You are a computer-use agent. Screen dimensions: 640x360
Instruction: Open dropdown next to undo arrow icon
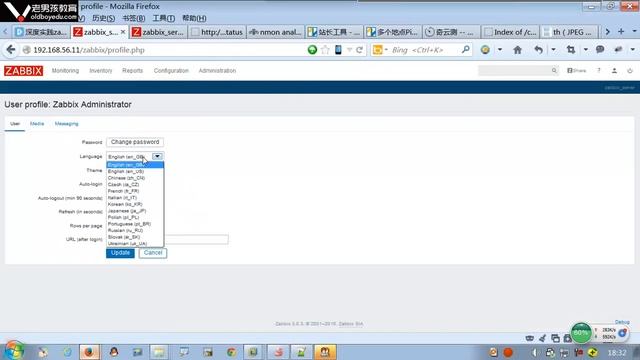pyautogui.click(x=553, y=50)
